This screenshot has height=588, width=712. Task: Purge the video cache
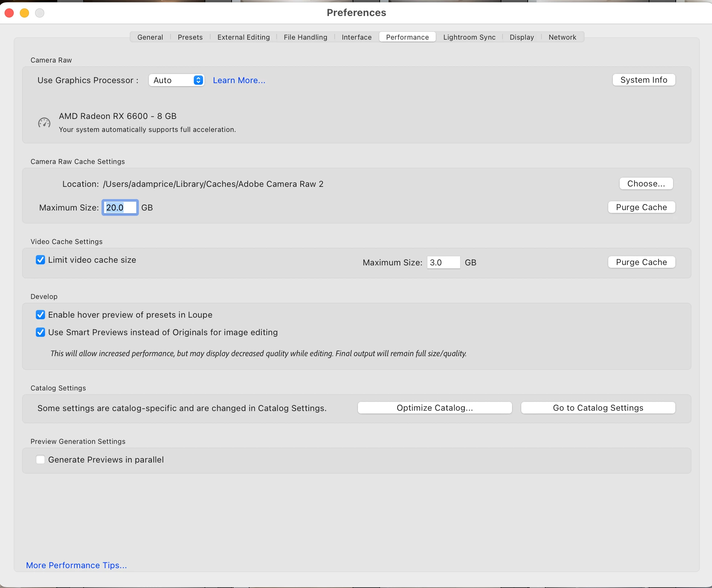pos(641,262)
